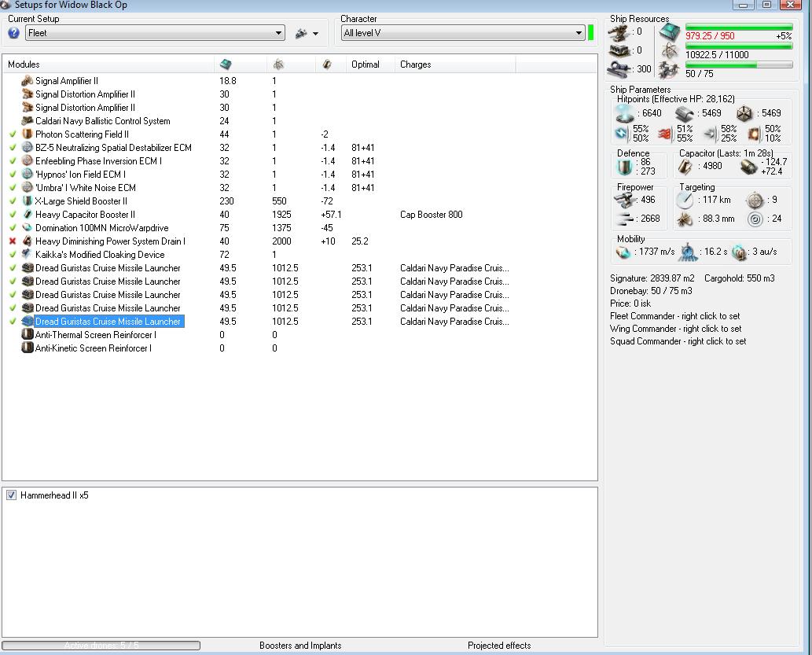The height and width of the screenshot is (655, 812).
Task: Click the Squad Commander setting text
Action: (678, 341)
